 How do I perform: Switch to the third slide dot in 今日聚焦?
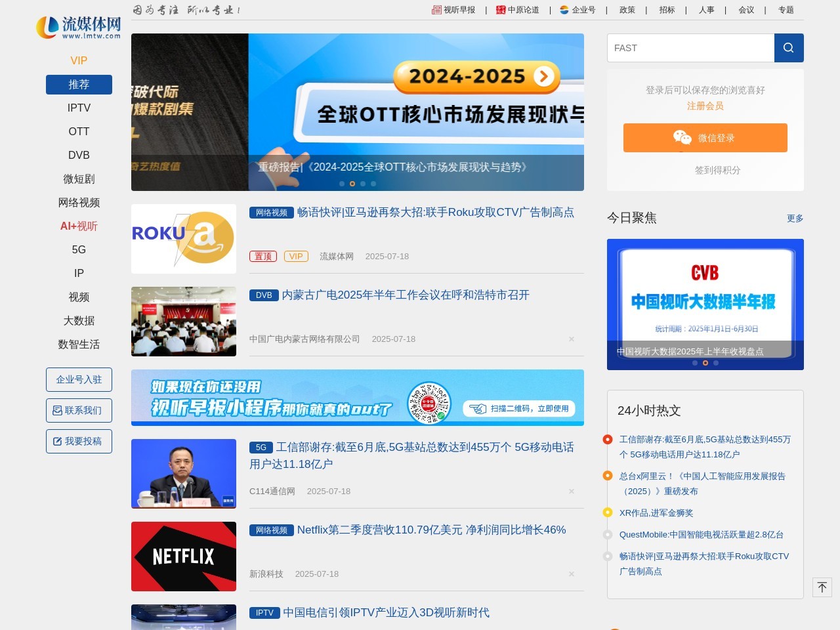click(716, 363)
